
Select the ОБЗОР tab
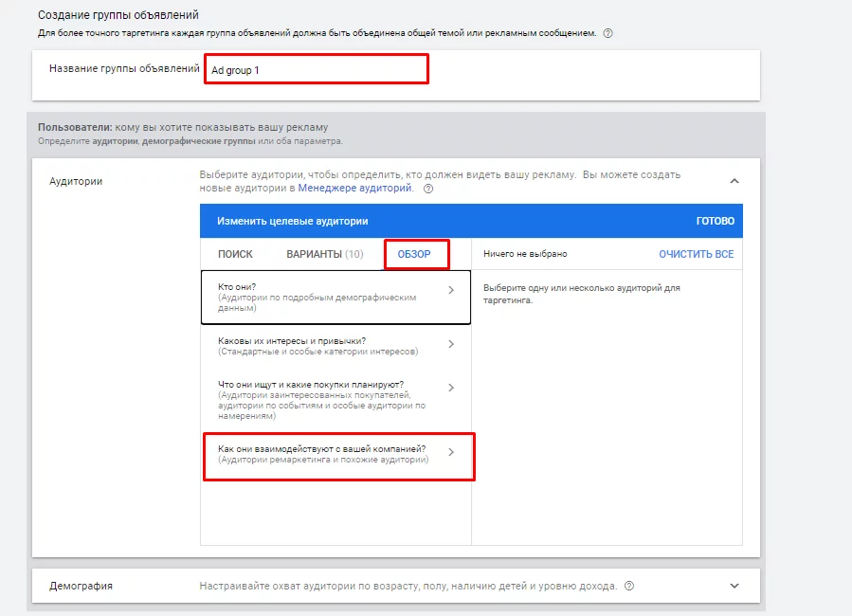point(414,254)
